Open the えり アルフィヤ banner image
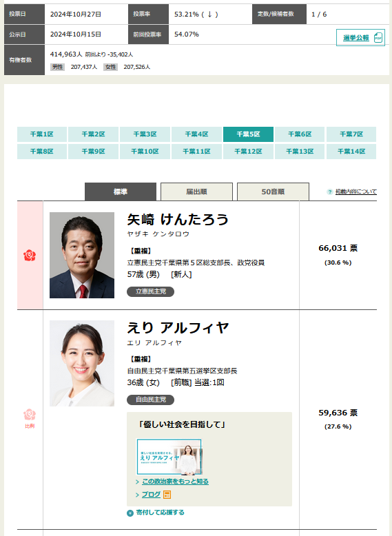The width and height of the screenshot is (392, 536). coord(169,457)
